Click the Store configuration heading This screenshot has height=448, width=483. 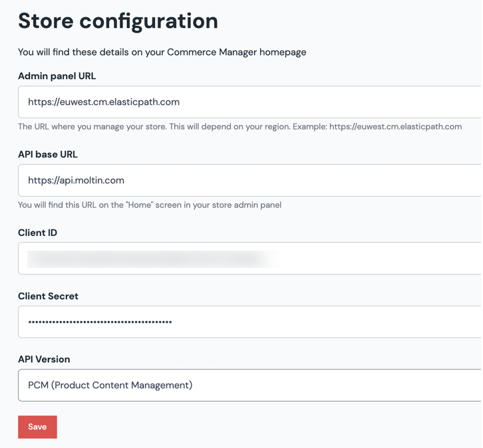click(118, 21)
